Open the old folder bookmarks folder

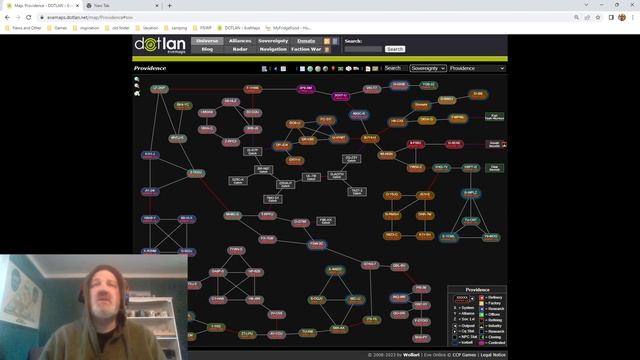[x=117, y=28]
